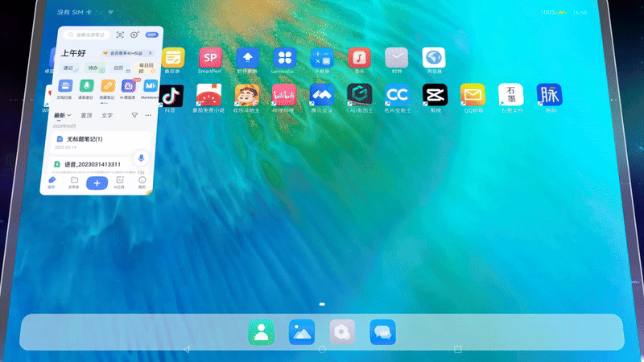Open the Tencent Meeting app

click(322, 95)
